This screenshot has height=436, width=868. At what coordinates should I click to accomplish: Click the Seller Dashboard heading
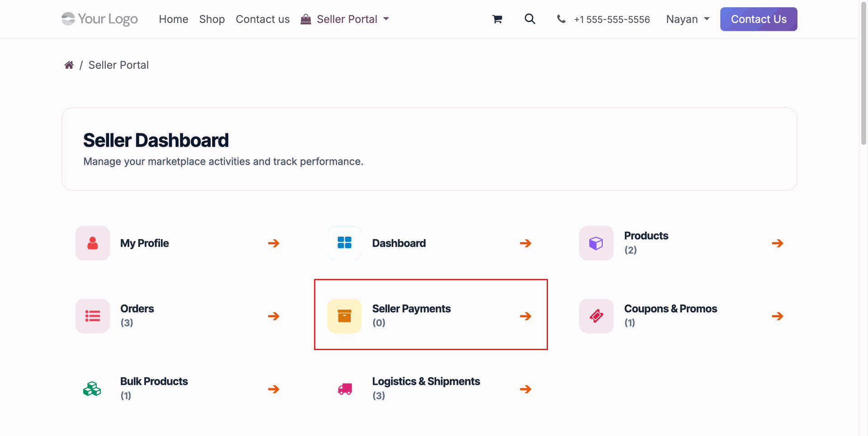click(x=156, y=140)
